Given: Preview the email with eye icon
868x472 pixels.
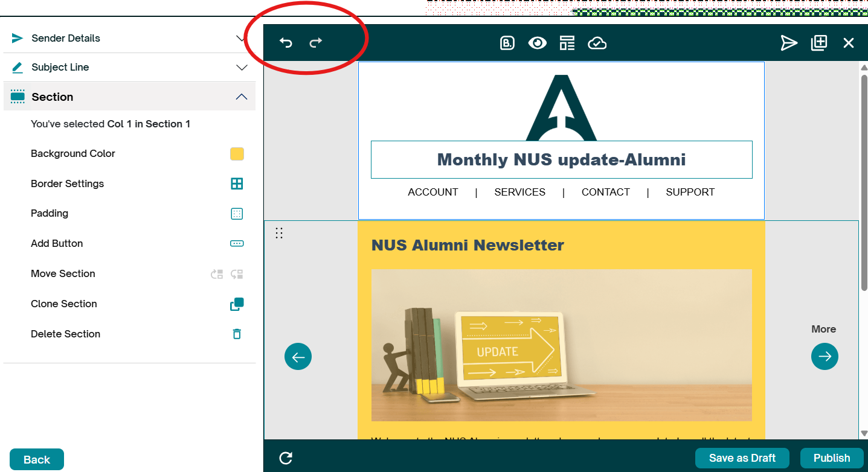Looking at the screenshot, I should pyautogui.click(x=537, y=43).
